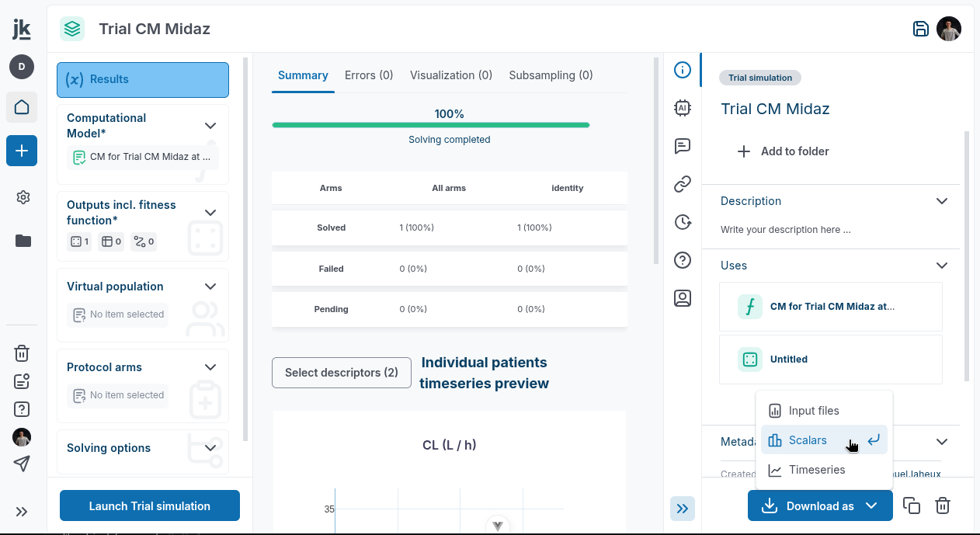Click the blue plus create button in sidebar
The height and width of the screenshot is (535, 980).
22,151
